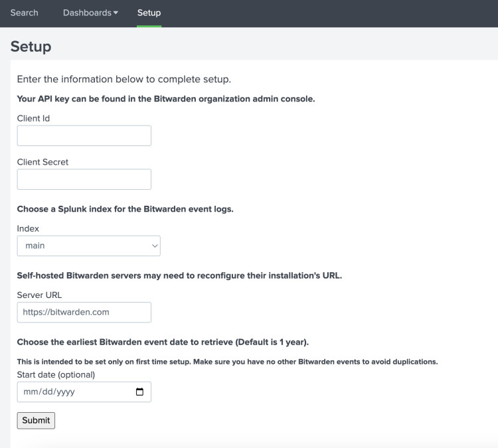Image resolution: width=498 pixels, height=448 pixels.
Task: Switch to the Setup tab
Action: point(149,13)
